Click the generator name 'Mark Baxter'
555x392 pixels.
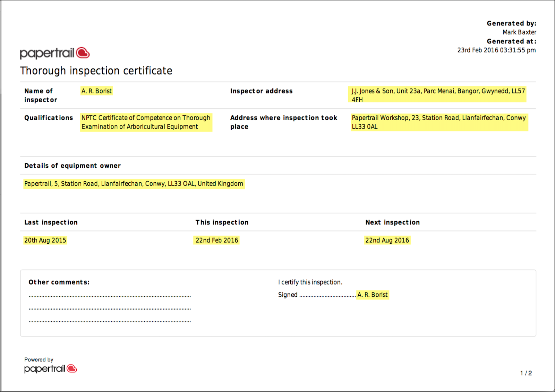tap(520, 32)
